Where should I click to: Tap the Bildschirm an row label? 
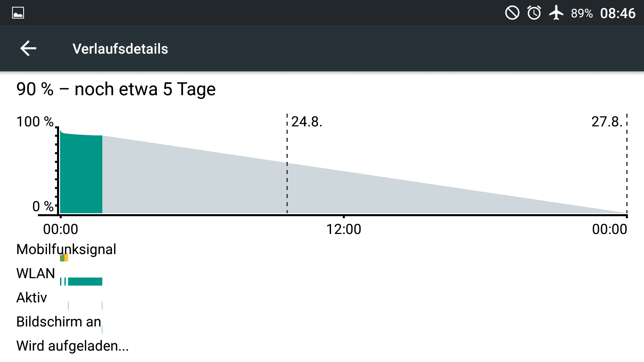tap(59, 322)
